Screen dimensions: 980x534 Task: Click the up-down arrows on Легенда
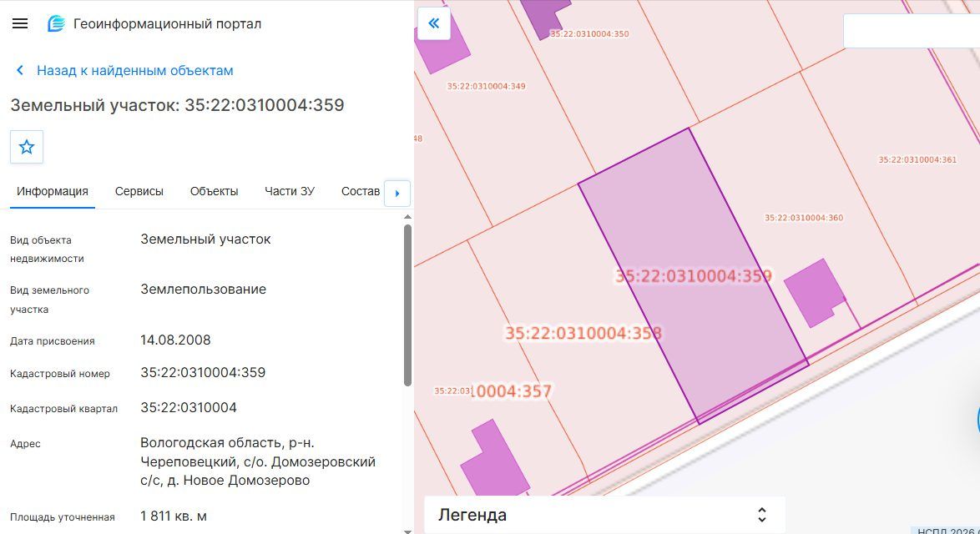coord(762,515)
